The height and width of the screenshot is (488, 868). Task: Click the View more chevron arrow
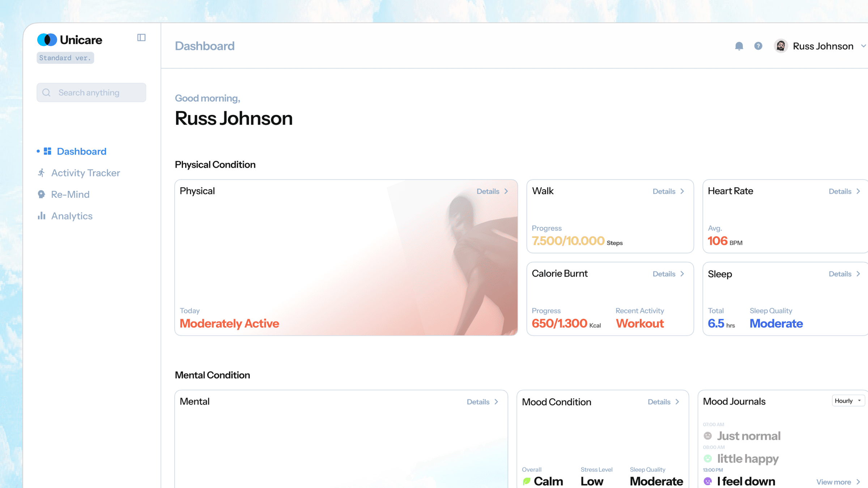click(x=858, y=482)
